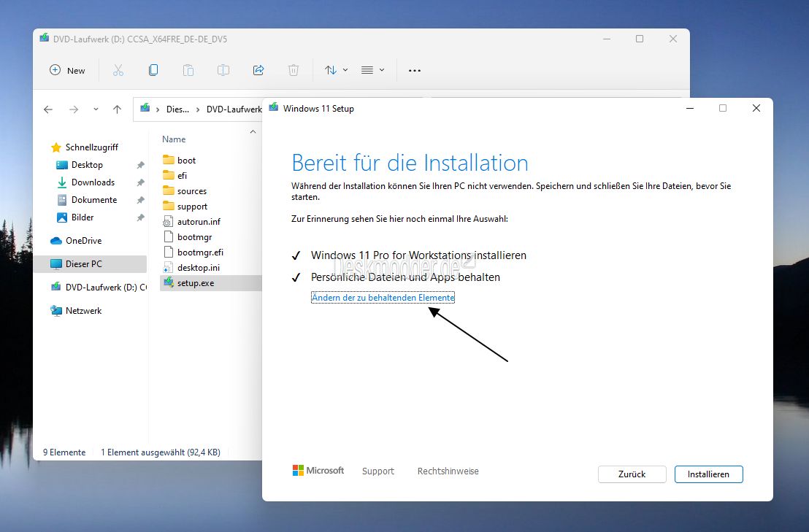
Task: Select the bootmgr.efi file
Action: [200, 252]
